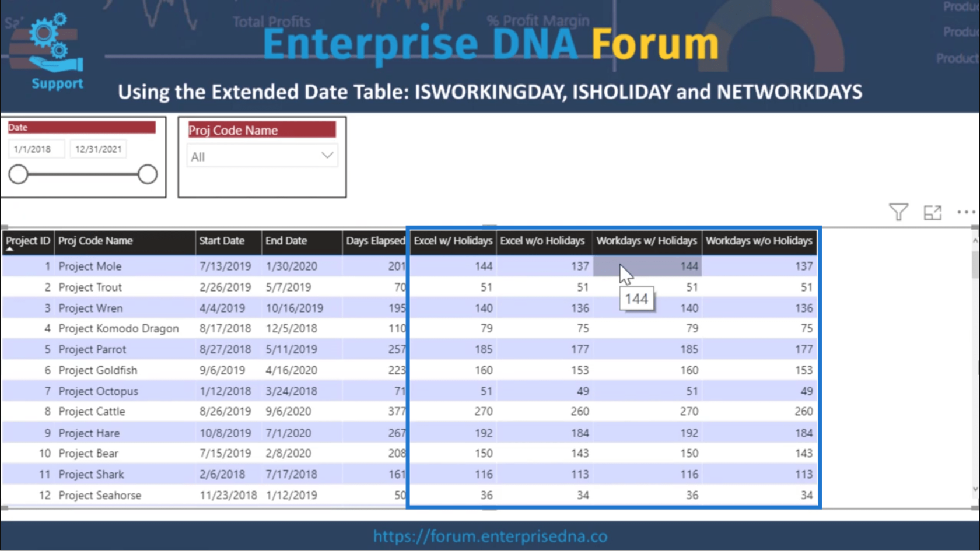The image size is (980, 551).
Task: Click start date 11/23/2018 for Seahorse
Action: tap(228, 496)
